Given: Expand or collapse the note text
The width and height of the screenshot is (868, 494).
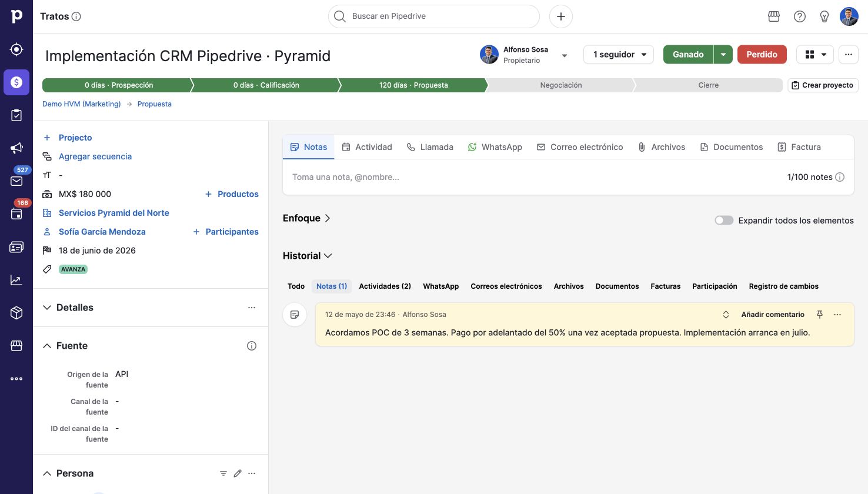Looking at the screenshot, I should tap(726, 315).
